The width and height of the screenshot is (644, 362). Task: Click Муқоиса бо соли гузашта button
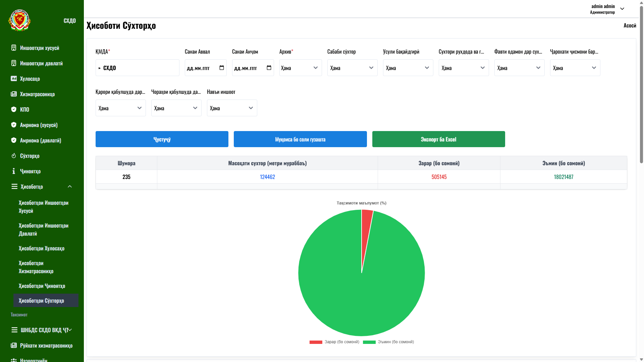(300, 139)
